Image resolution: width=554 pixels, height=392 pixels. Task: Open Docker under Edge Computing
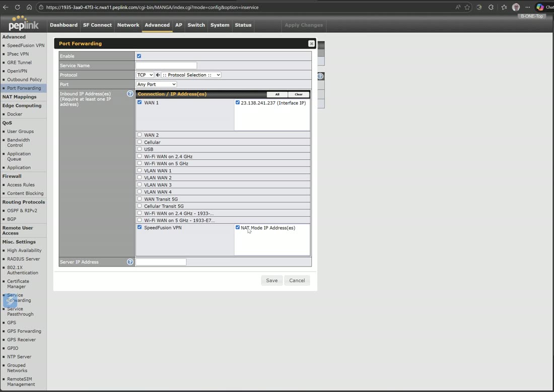pos(15,114)
